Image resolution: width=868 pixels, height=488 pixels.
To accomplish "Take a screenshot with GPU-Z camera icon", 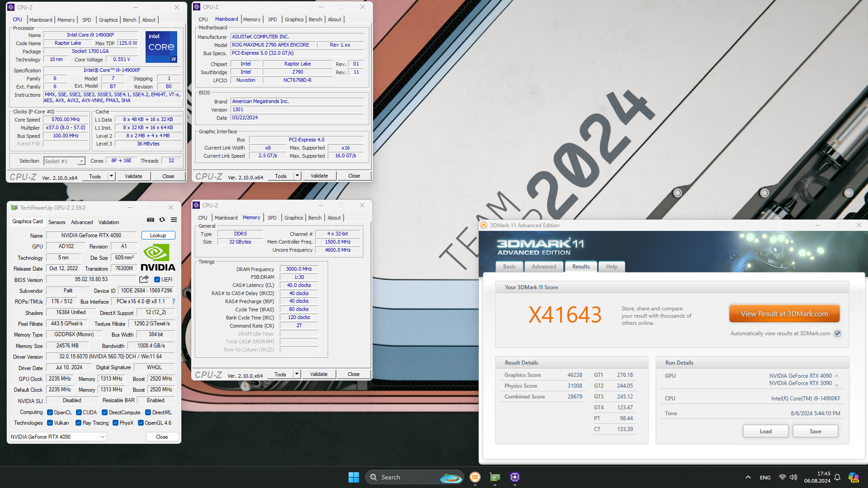I will [151, 220].
